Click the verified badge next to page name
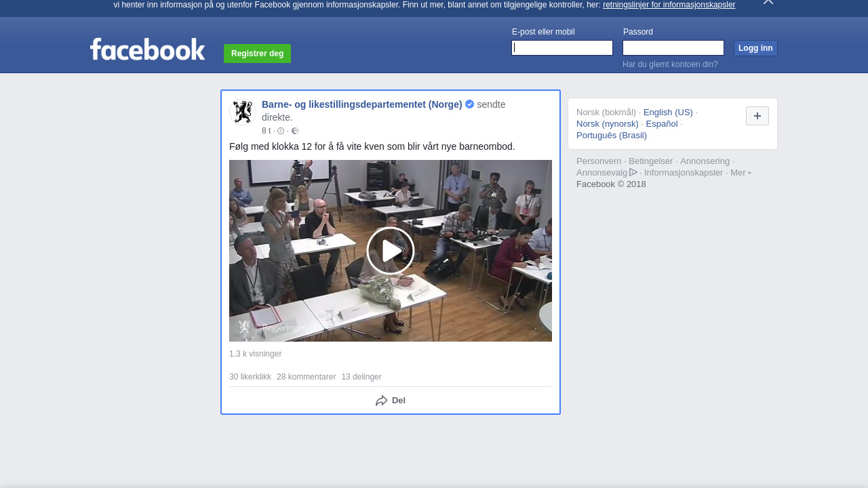 pos(469,104)
